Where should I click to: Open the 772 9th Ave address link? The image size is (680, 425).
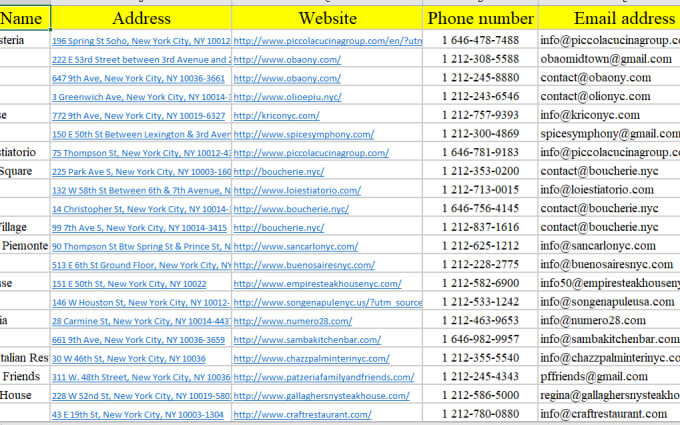[138, 116]
